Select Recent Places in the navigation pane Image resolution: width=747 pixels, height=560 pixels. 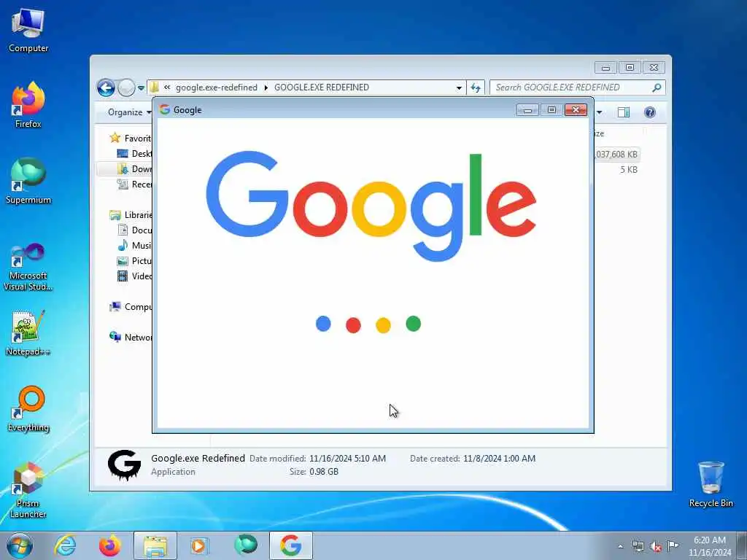(x=134, y=184)
